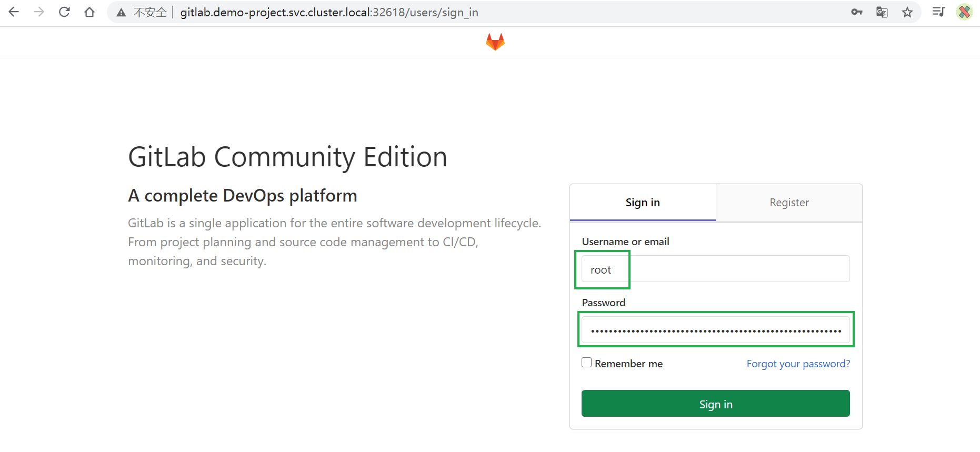
Task: Open the browser profile avatar
Action: tap(964, 12)
